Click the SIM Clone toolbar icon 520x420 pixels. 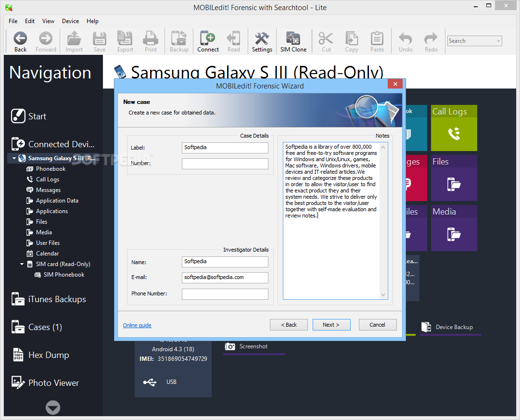pos(293,41)
